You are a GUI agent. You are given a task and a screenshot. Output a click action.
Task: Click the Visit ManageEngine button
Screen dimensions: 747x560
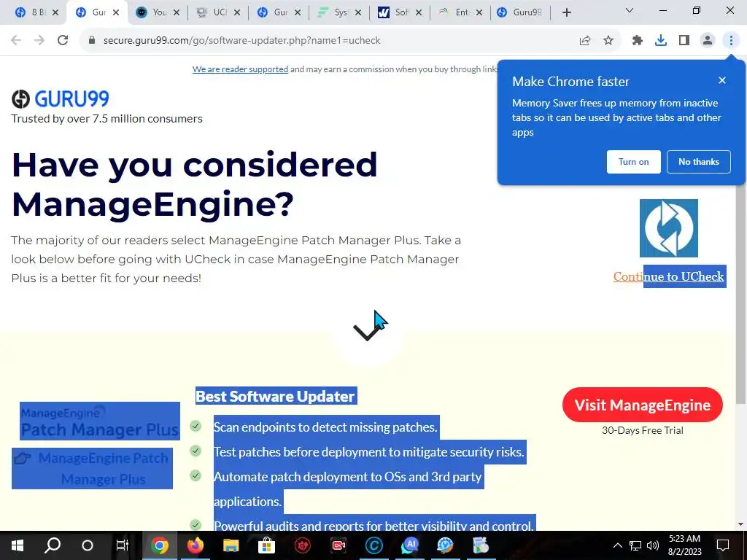coord(642,405)
